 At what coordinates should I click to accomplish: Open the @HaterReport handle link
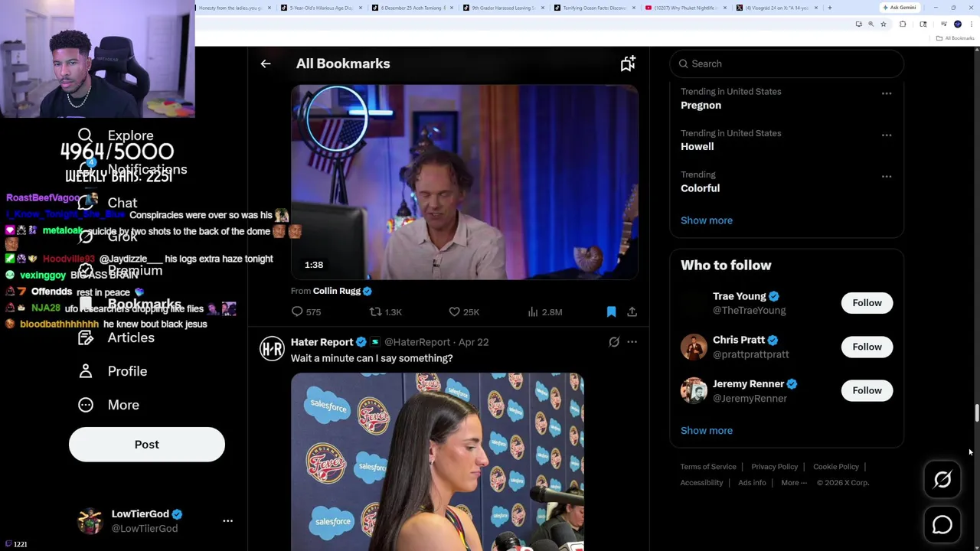(417, 342)
